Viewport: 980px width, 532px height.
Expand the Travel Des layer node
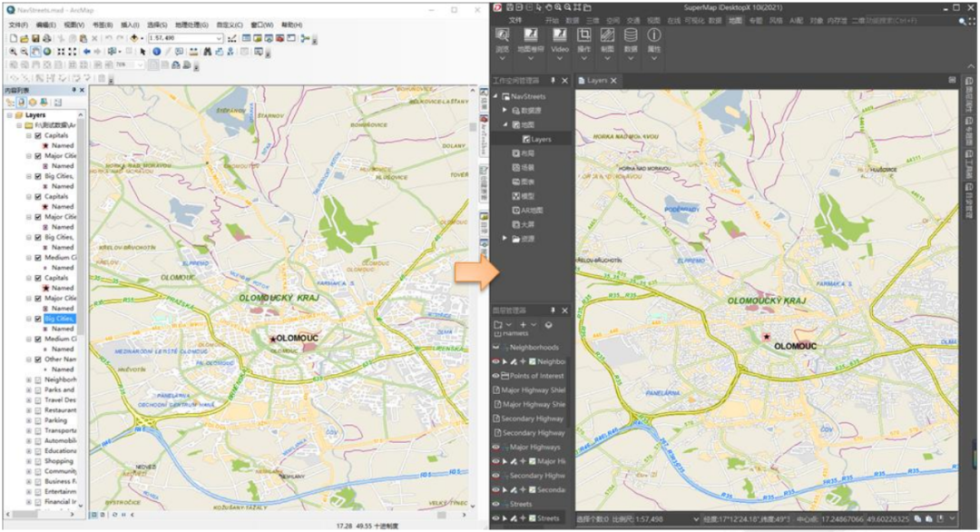(29, 400)
